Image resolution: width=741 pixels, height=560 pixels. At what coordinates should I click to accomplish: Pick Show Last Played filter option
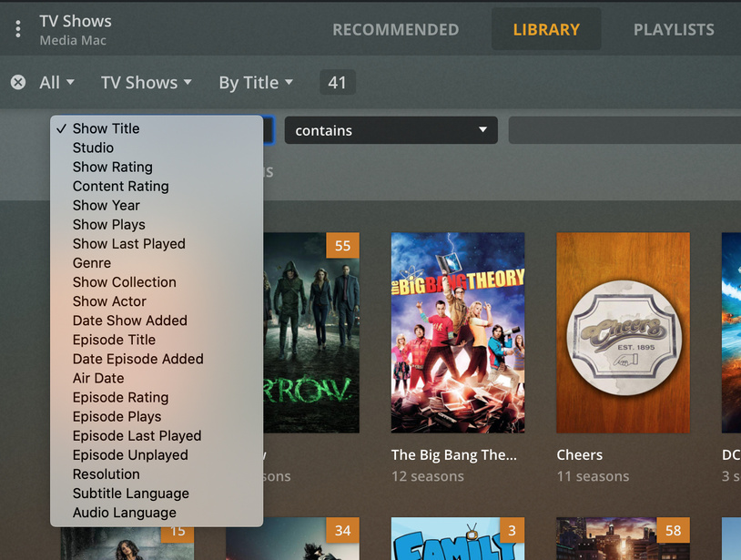coord(157,244)
